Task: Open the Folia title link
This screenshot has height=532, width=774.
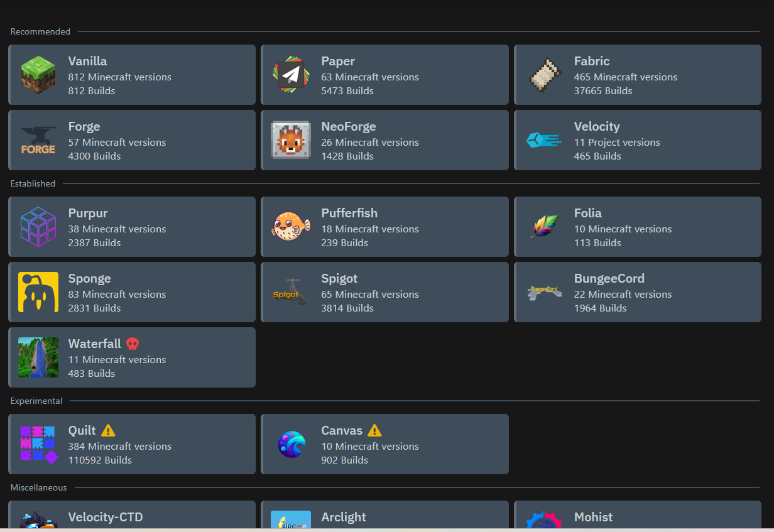Action: [588, 213]
